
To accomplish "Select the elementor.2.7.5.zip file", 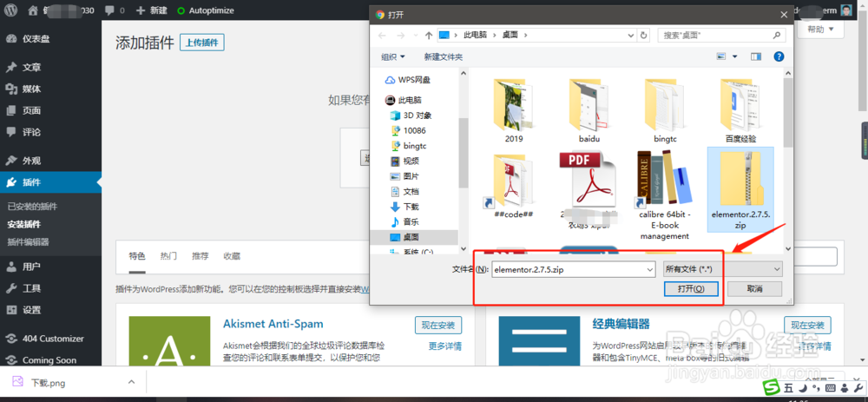I will pos(740,190).
